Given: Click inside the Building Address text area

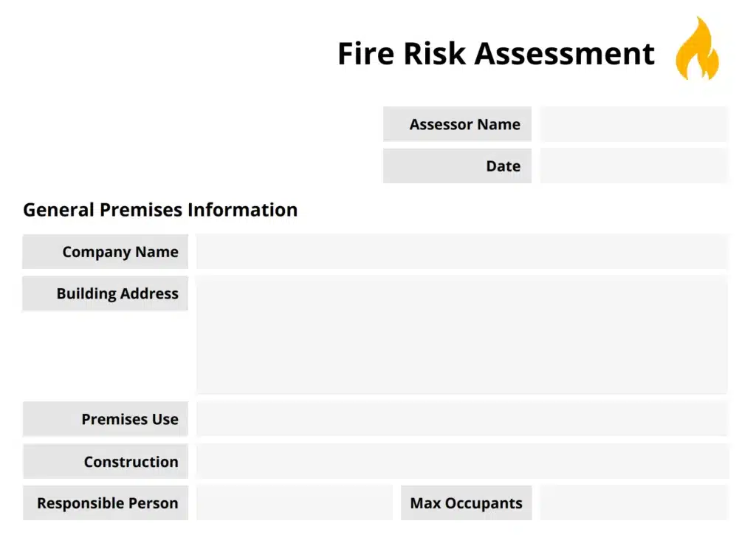Looking at the screenshot, I should coord(461,335).
